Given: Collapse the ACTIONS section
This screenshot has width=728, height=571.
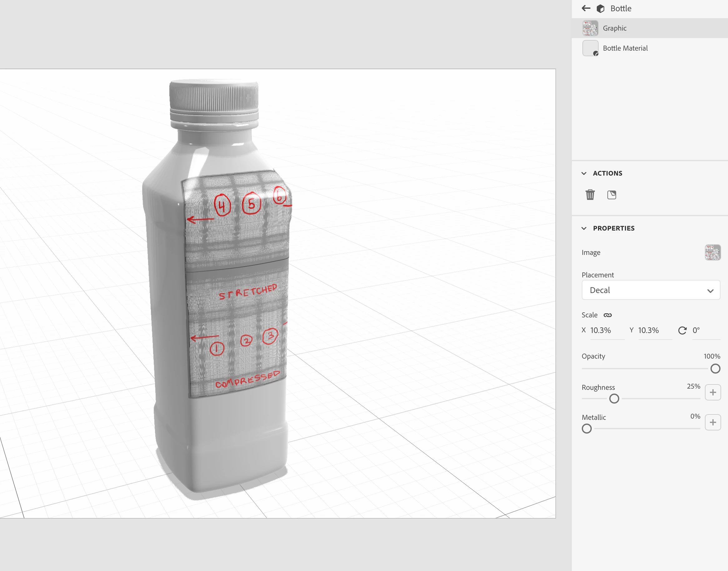Looking at the screenshot, I should point(584,173).
